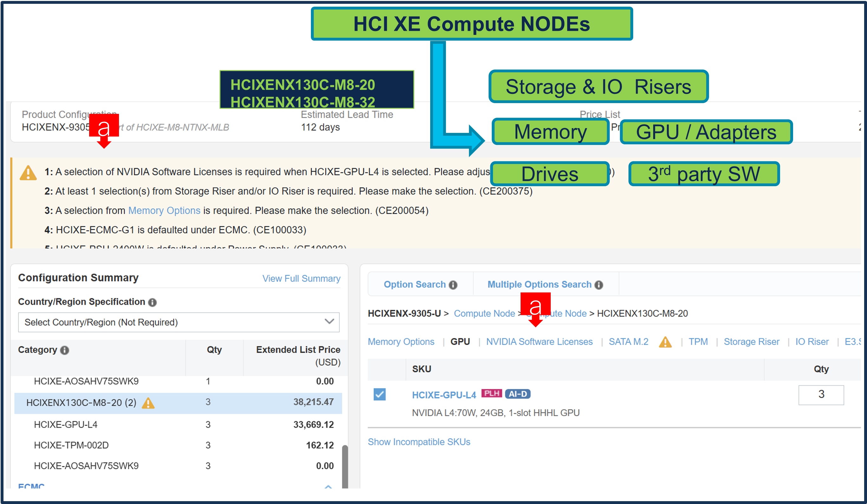
Task: Click the Qty column header in summary
Action: [214, 350]
